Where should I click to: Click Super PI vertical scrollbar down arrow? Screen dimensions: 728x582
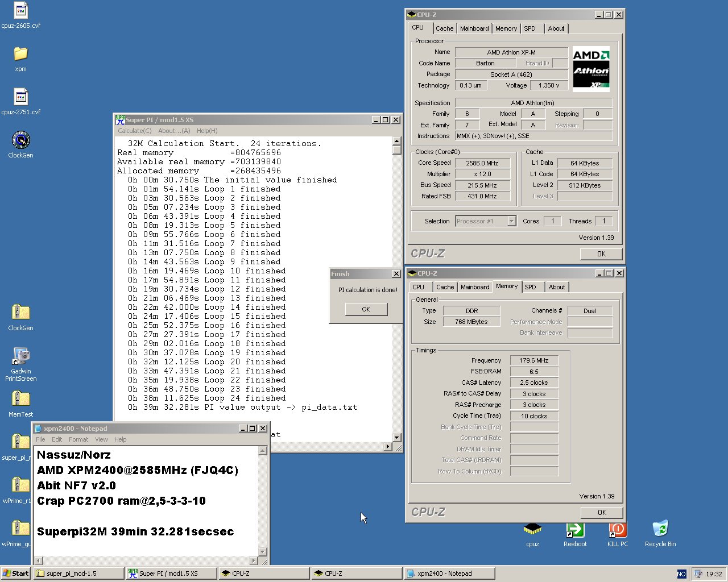point(397,438)
